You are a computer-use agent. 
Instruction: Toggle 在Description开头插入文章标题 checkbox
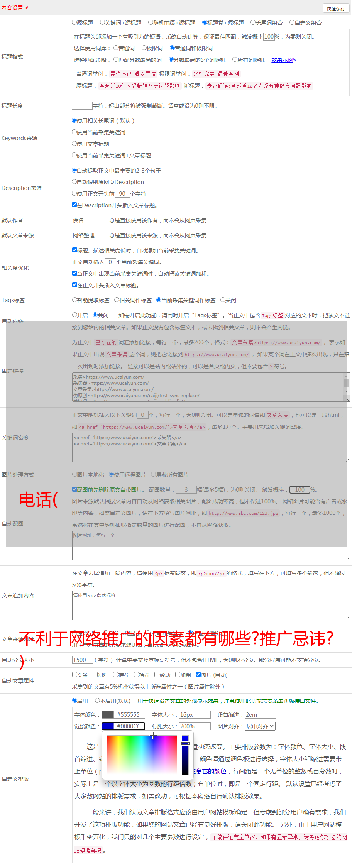(x=74, y=205)
